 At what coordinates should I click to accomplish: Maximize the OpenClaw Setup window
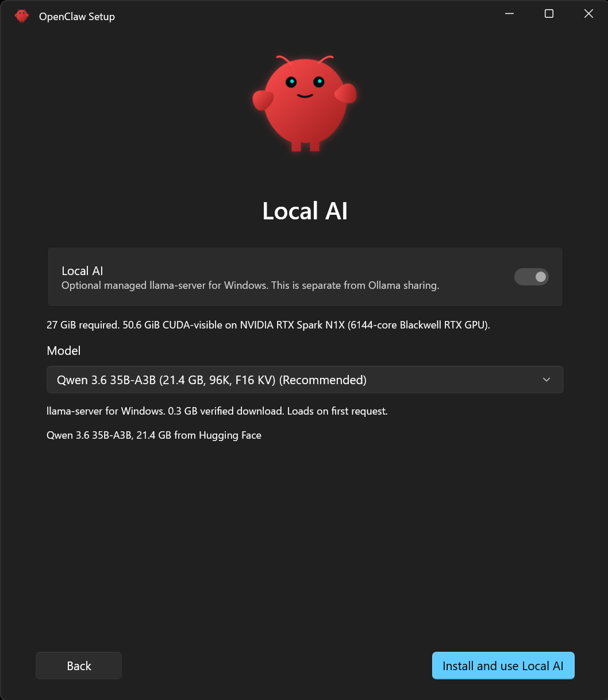coord(549,14)
